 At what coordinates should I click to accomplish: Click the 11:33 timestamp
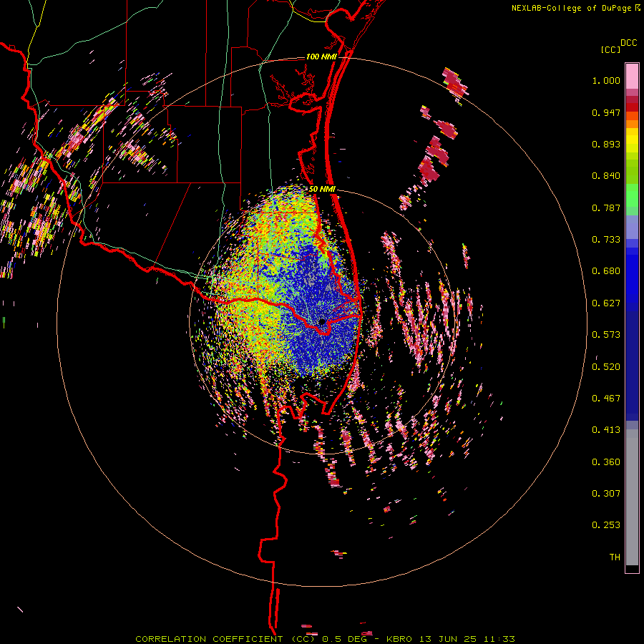coord(499,639)
